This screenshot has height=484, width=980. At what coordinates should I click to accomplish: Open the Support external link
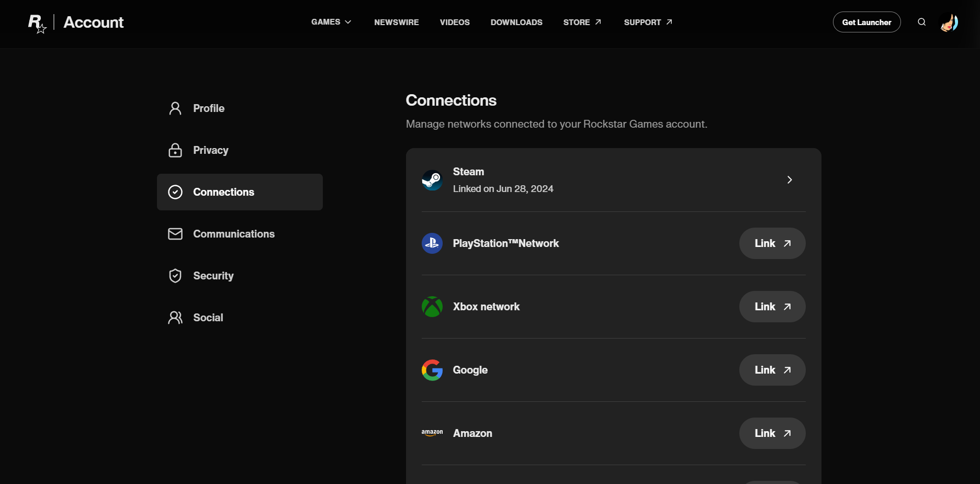[648, 22]
